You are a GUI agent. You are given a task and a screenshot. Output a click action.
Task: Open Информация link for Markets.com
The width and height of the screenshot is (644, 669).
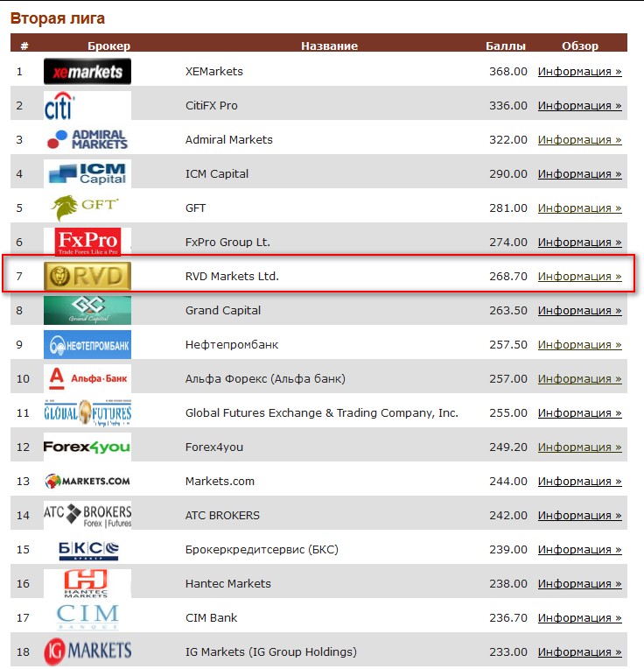579,481
